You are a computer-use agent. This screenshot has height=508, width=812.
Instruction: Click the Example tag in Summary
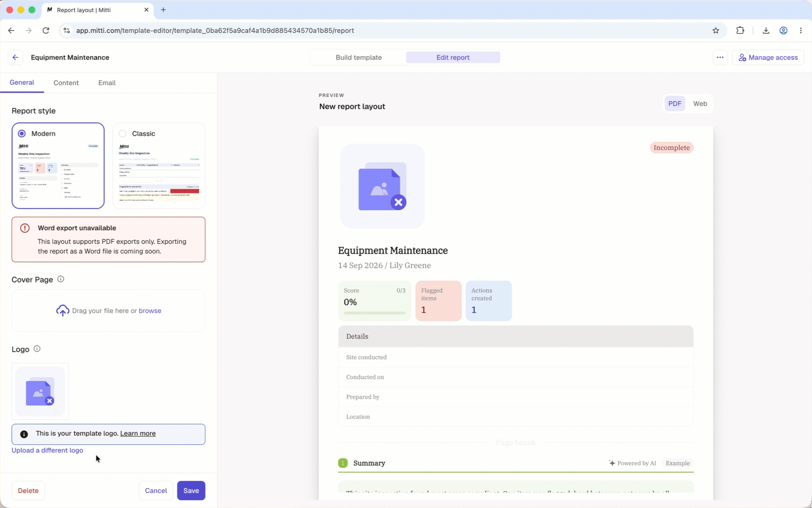click(x=678, y=463)
